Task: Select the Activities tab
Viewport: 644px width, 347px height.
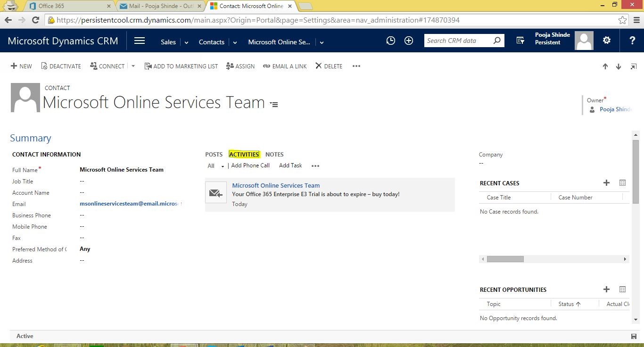Action: 244,154
